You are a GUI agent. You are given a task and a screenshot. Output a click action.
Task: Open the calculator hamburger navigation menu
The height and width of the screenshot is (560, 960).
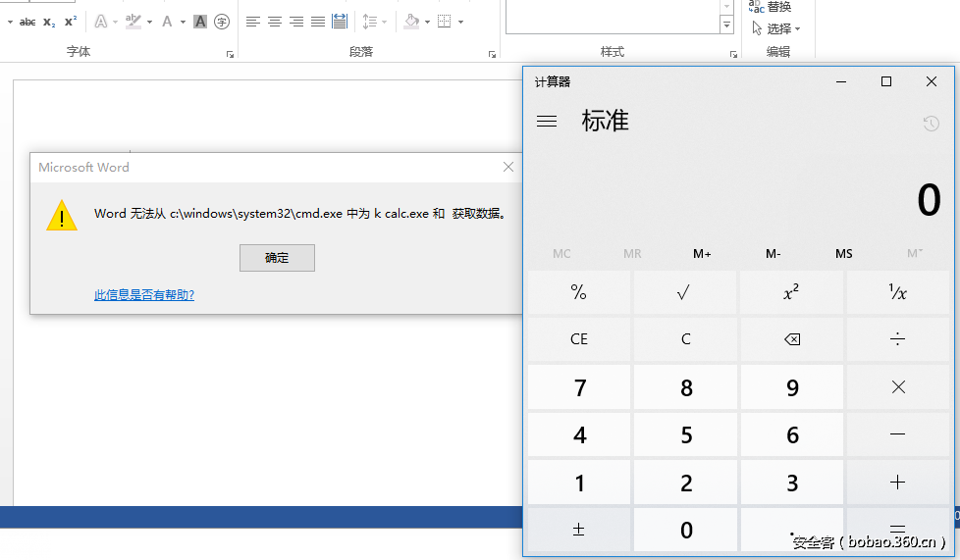click(x=547, y=122)
